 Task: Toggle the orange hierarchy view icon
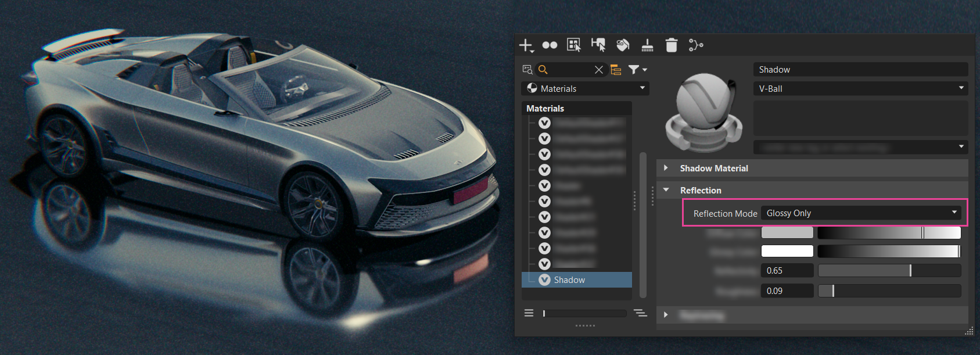click(616, 70)
